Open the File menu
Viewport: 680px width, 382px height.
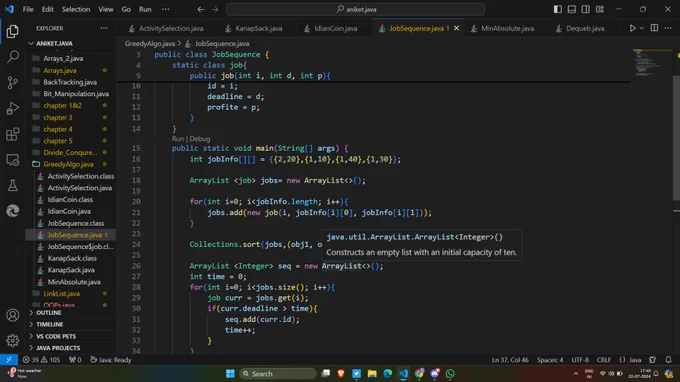coord(28,9)
